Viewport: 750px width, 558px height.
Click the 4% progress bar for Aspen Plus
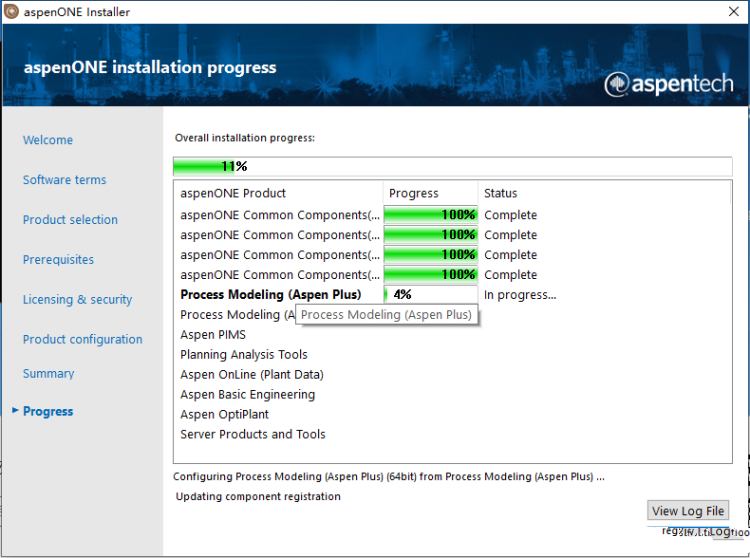pos(430,295)
